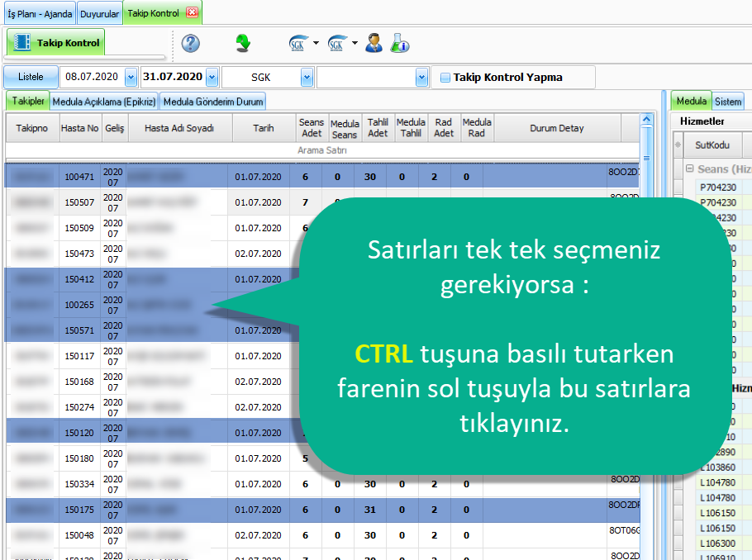Select row with Hasta No 100265

pos(322,305)
